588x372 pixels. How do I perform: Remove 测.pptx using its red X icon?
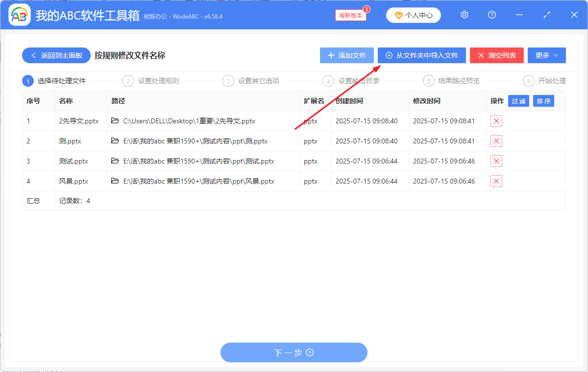click(496, 141)
